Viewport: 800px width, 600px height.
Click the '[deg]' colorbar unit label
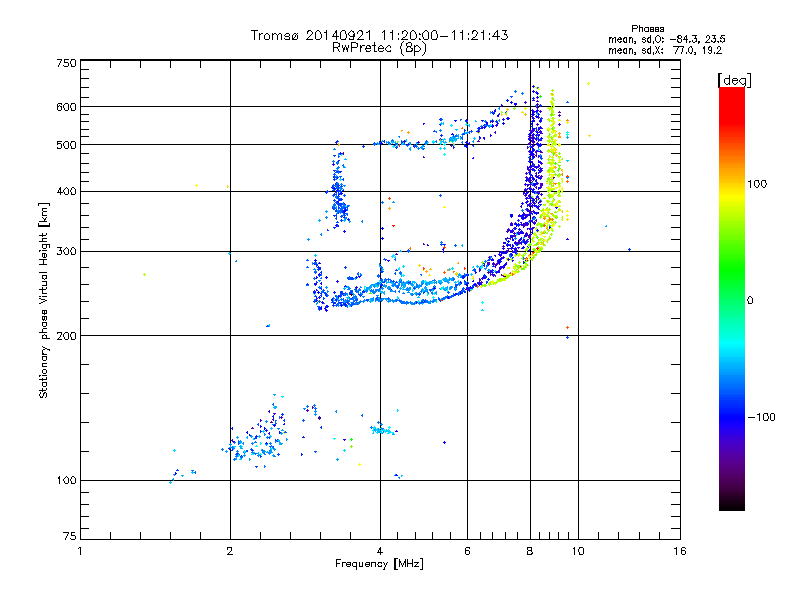coord(734,80)
